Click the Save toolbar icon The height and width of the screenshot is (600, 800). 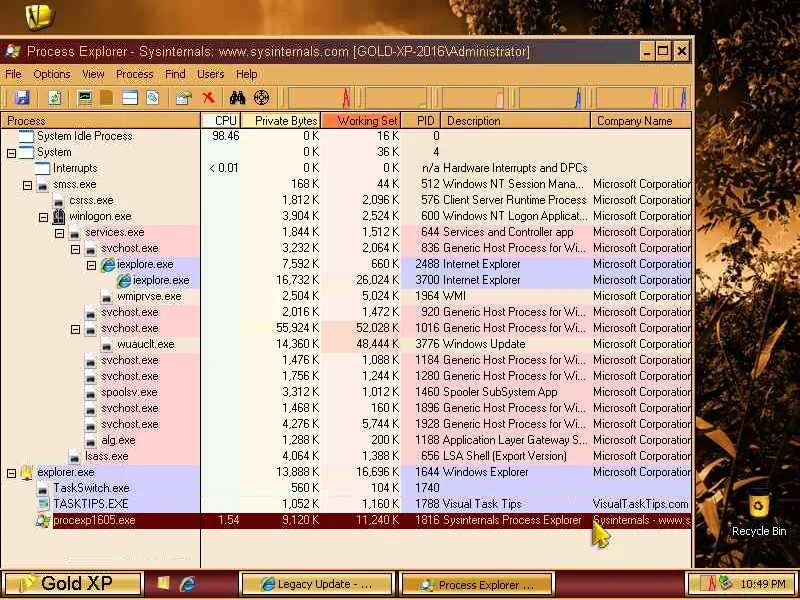click(x=22, y=97)
